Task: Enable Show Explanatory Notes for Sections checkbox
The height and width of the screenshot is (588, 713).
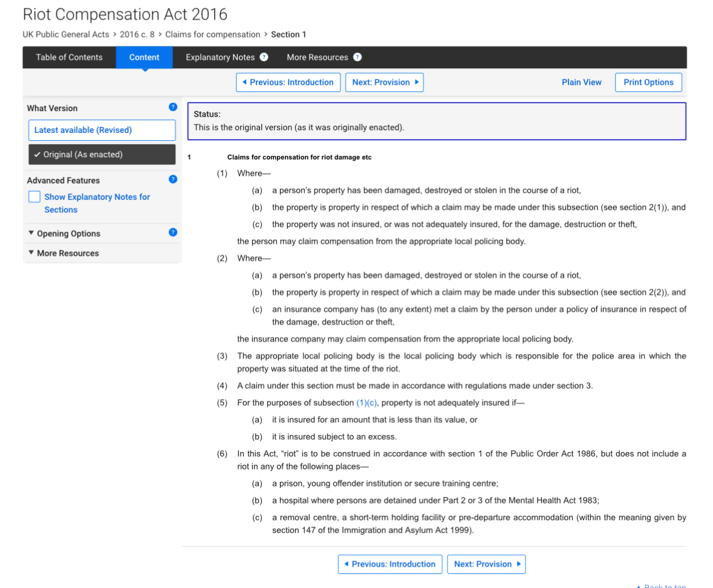Action: click(35, 197)
